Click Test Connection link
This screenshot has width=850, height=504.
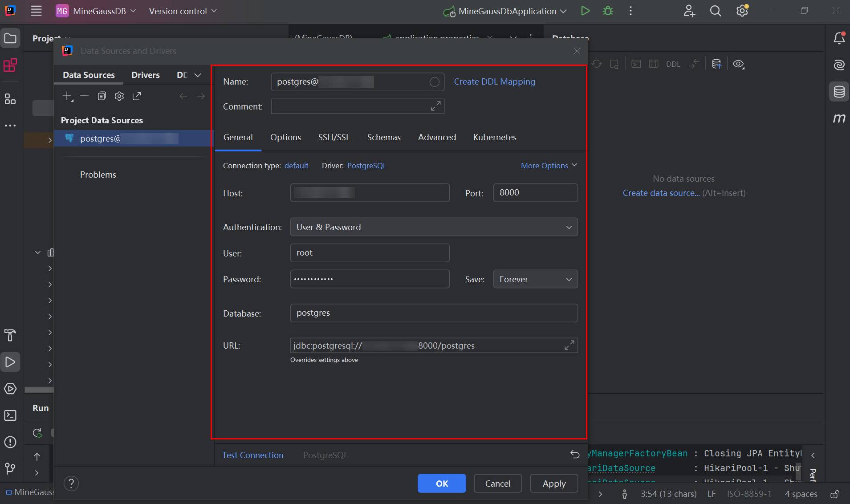click(x=252, y=455)
